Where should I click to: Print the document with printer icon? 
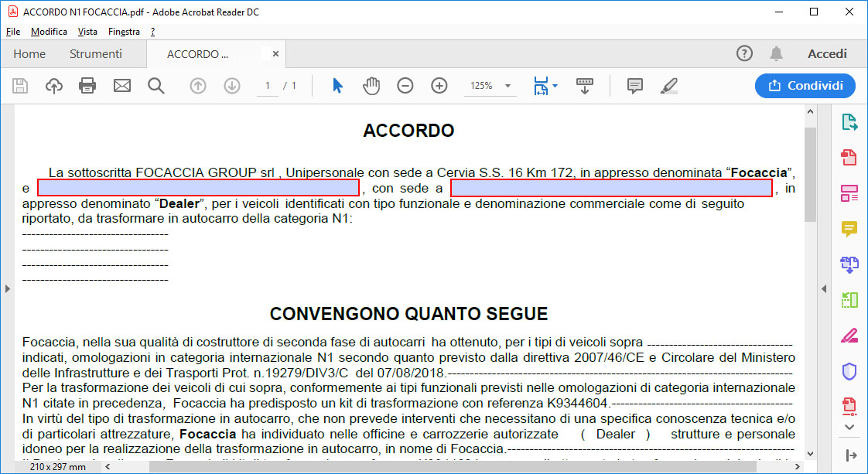pyautogui.click(x=87, y=86)
